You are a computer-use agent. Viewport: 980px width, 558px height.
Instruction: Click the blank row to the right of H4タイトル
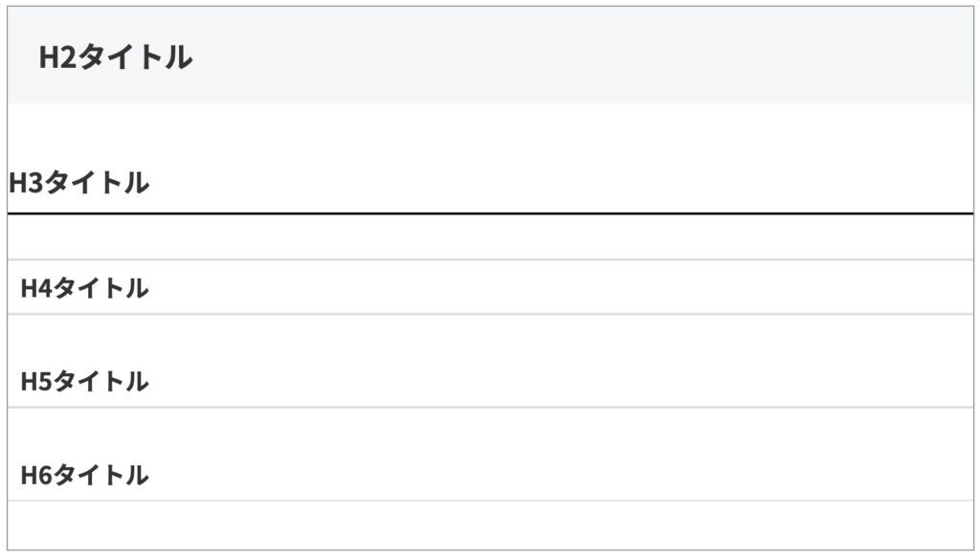tap(574, 287)
